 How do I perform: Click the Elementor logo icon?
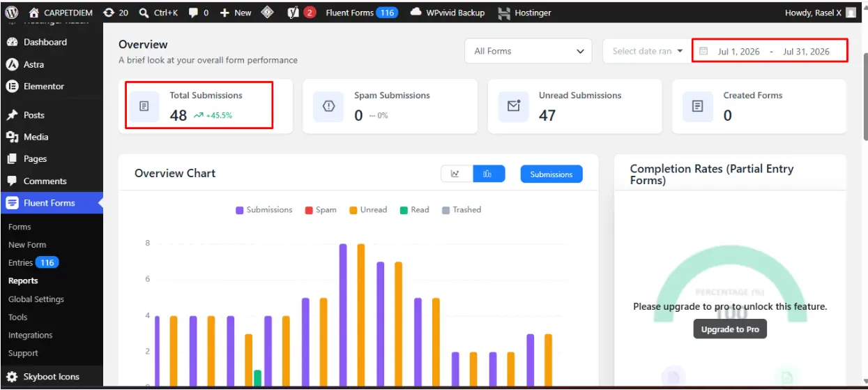(x=12, y=87)
